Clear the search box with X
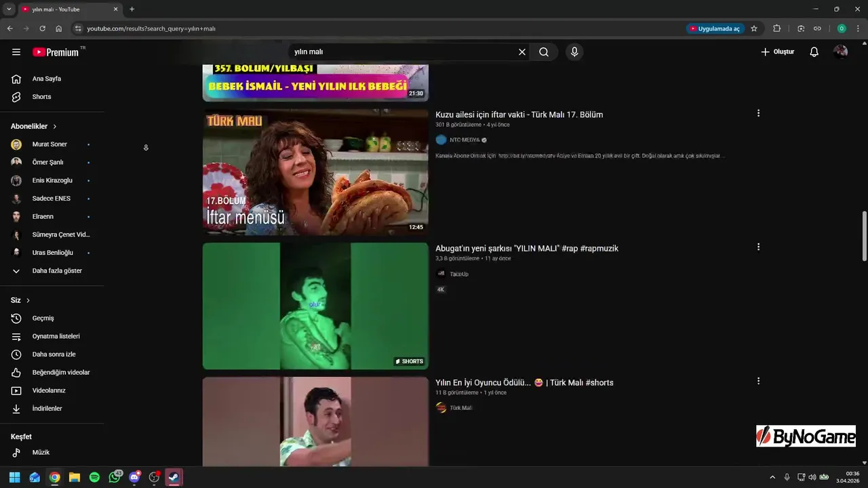This screenshot has height=488, width=868. [x=522, y=52]
